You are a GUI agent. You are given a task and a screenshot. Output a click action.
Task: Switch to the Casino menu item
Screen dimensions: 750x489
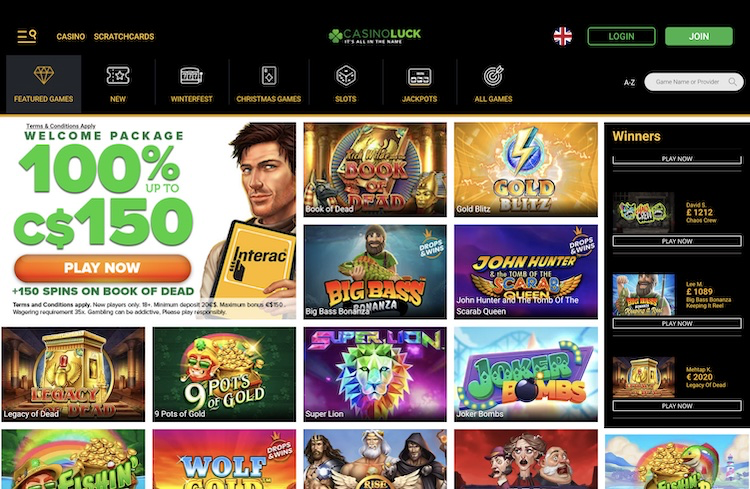click(x=71, y=36)
